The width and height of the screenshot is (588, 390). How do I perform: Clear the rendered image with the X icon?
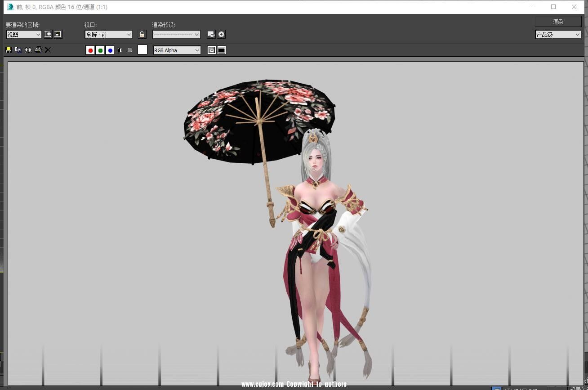click(48, 50)
